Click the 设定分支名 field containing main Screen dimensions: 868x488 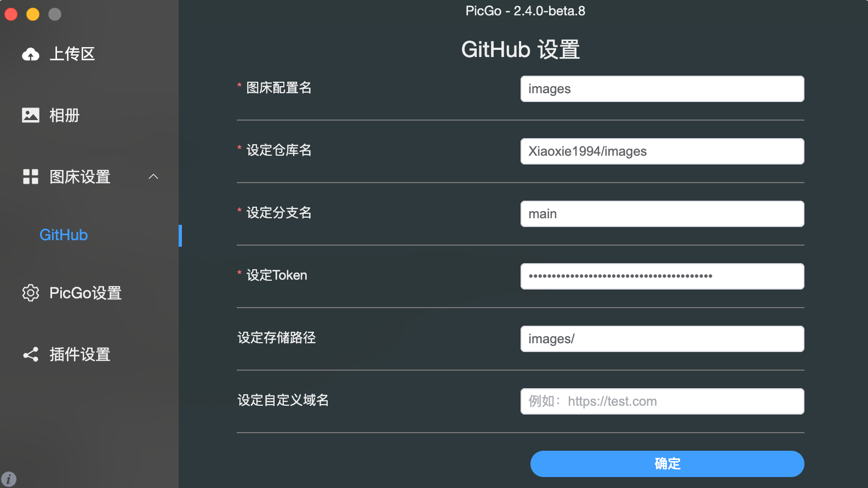662,214
